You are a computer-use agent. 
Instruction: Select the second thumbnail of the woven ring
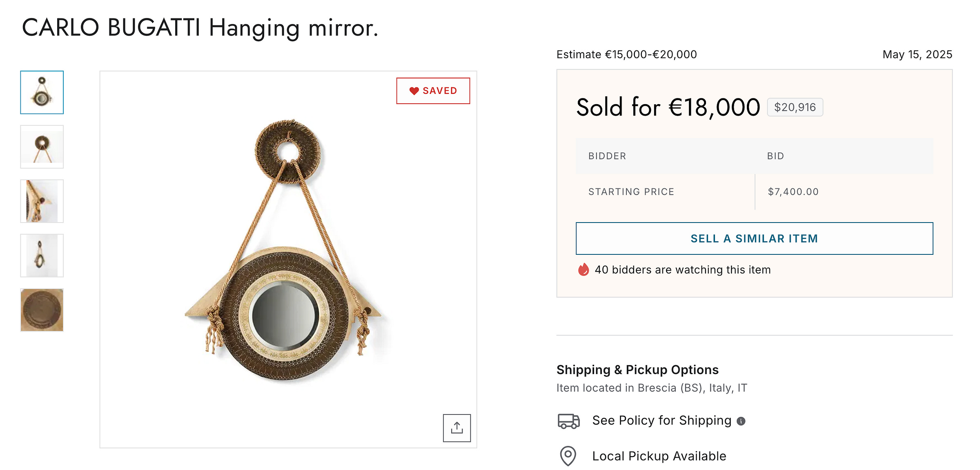42,147
